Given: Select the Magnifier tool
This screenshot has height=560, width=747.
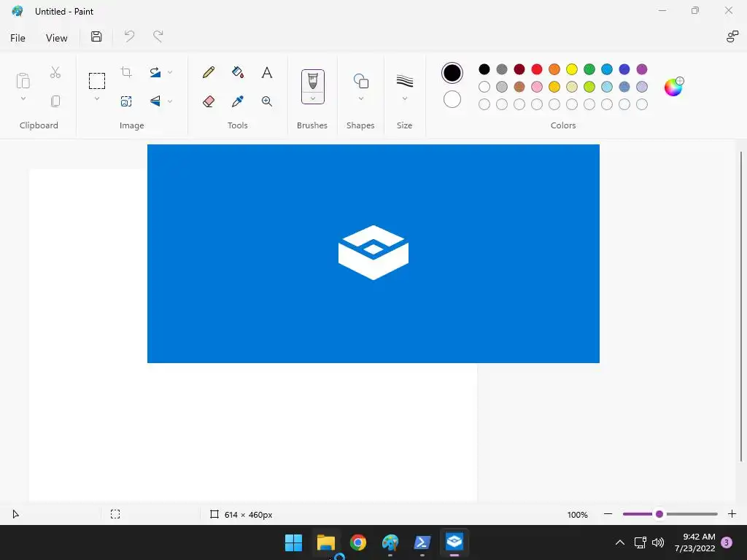Looking at the screenshot, I should point(267,101).
